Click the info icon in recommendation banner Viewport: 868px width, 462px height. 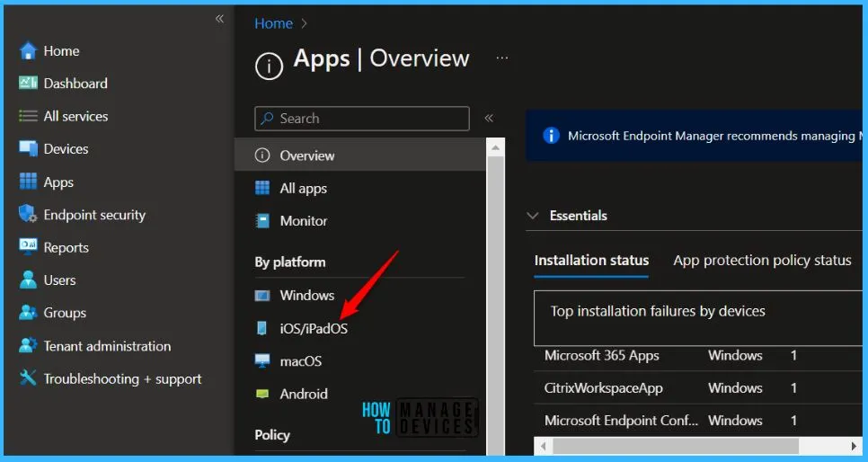(551, 136)
